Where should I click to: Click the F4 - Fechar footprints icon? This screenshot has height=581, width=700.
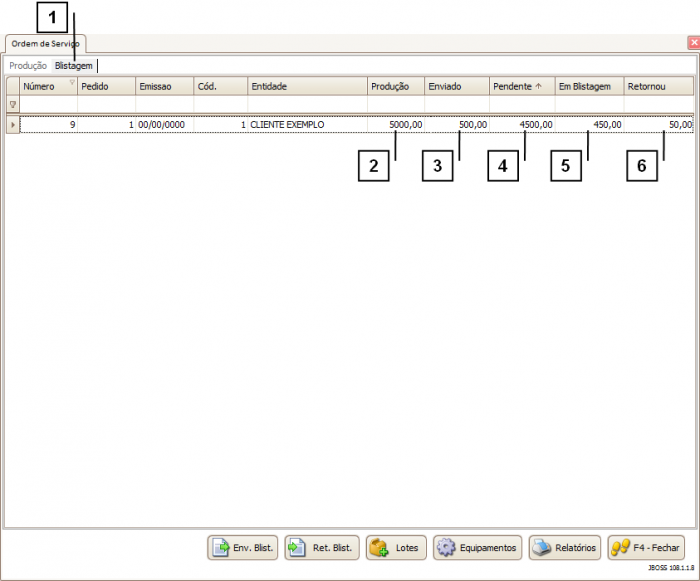[621, 548]
